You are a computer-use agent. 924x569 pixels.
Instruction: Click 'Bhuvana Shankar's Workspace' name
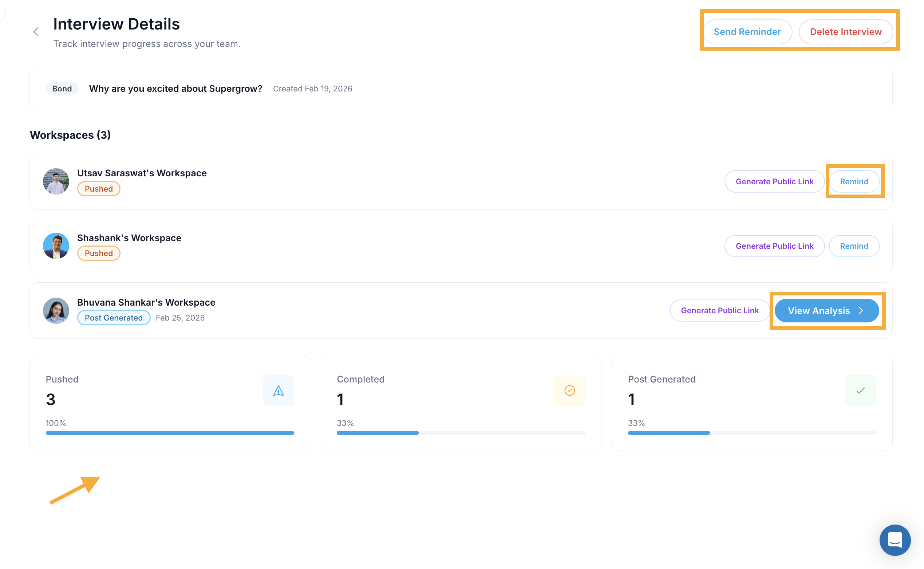(146, 302)
